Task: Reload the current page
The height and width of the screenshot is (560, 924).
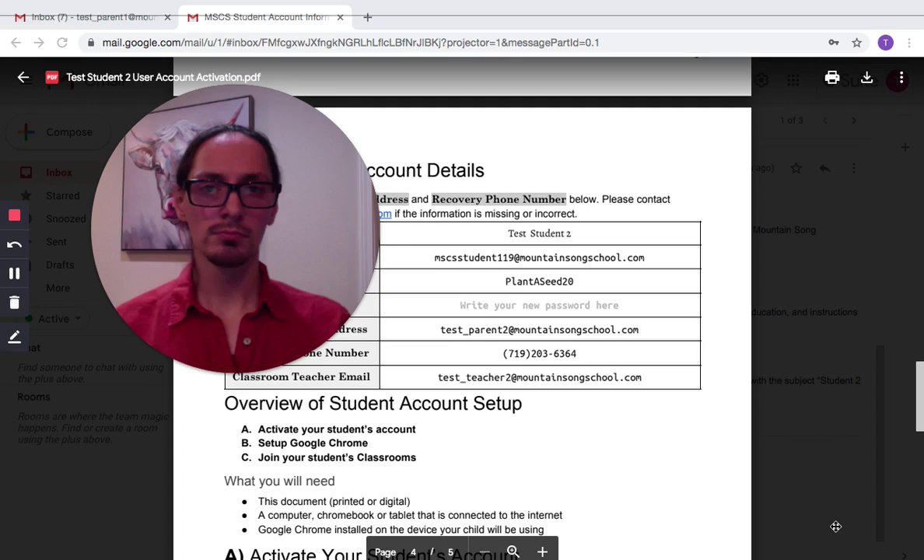Action: [62, 43]
